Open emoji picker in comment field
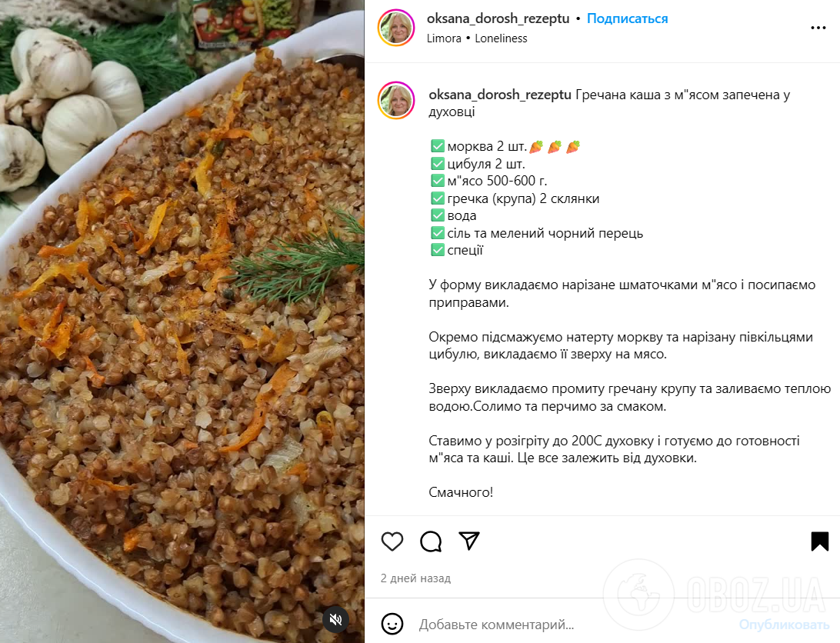 point(392,625)
